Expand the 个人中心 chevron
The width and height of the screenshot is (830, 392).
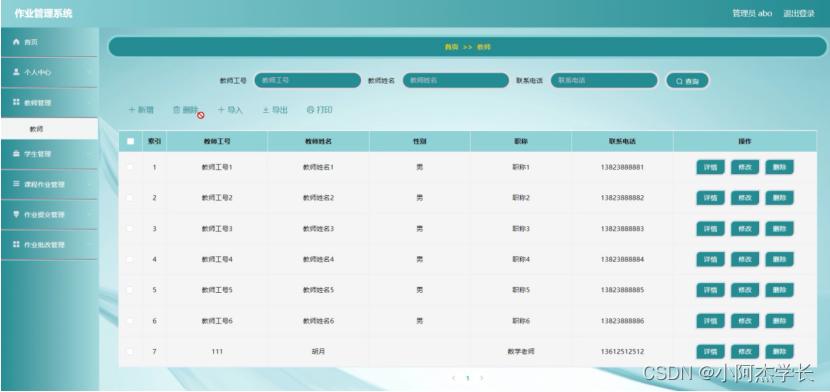(89, 72)
